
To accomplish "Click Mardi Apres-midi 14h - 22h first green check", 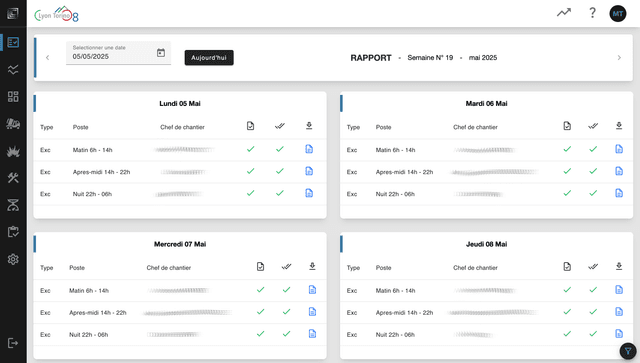I will coord(567,171).
